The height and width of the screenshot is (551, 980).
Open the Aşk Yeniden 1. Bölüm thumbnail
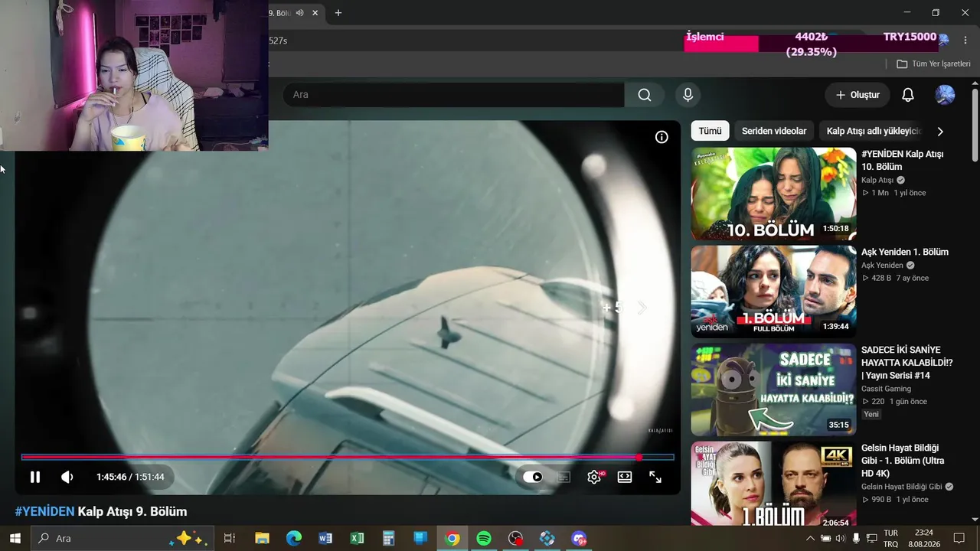pyautogui.click(x=773, y=292)
